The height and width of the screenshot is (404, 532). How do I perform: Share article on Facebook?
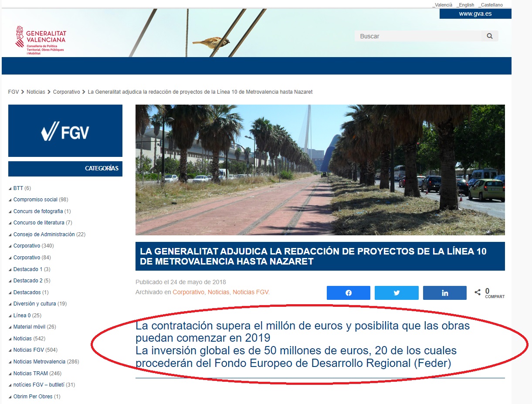click(349, 293)
